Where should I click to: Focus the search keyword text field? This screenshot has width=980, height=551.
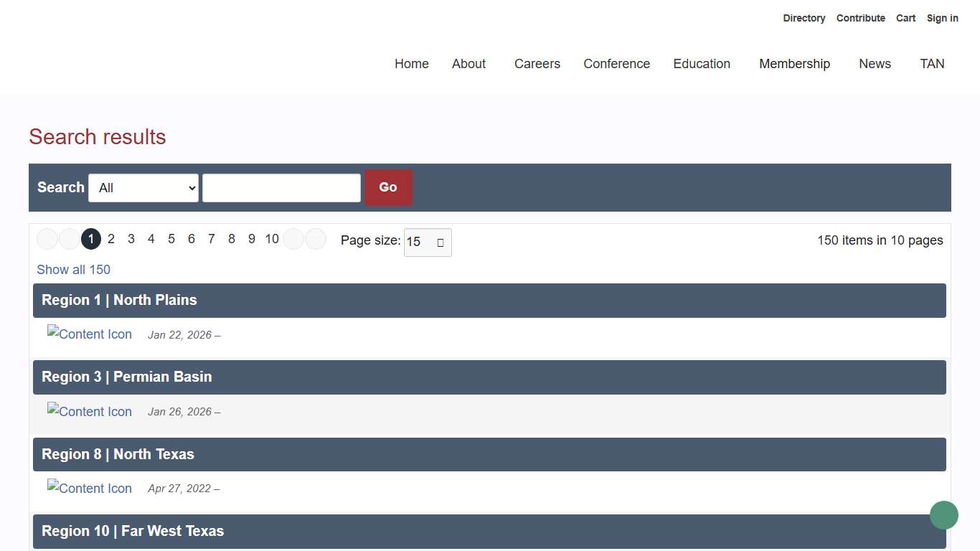pos(281,188)
